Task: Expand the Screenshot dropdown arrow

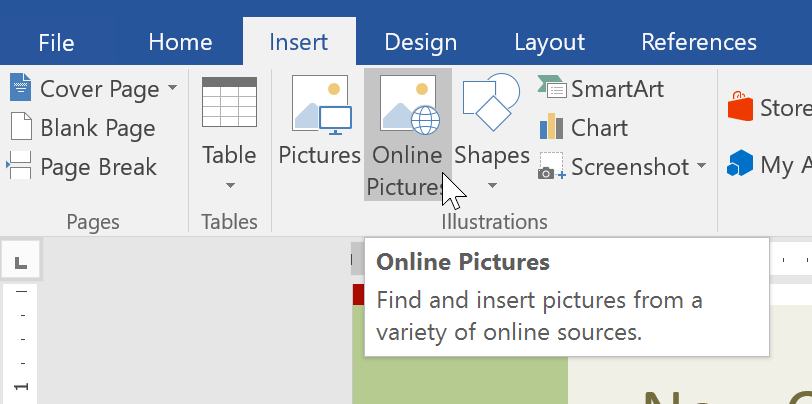Action: point(701,166)
